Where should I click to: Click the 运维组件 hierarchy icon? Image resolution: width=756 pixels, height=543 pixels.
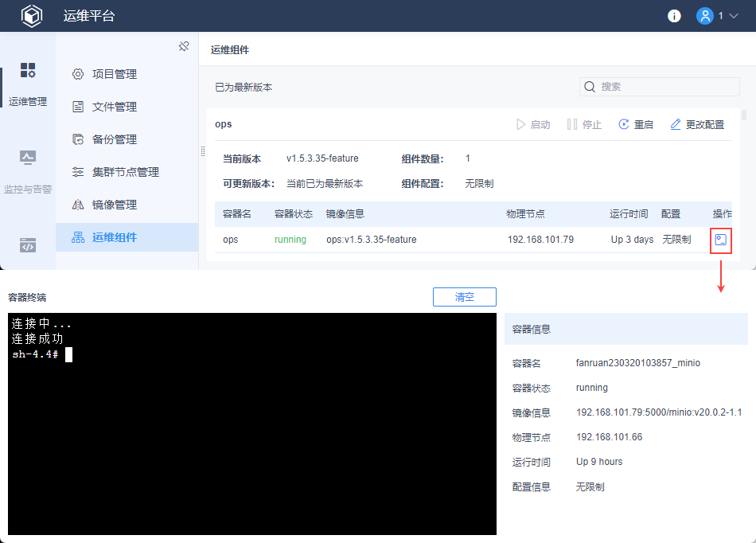click(x=78, y=237)
